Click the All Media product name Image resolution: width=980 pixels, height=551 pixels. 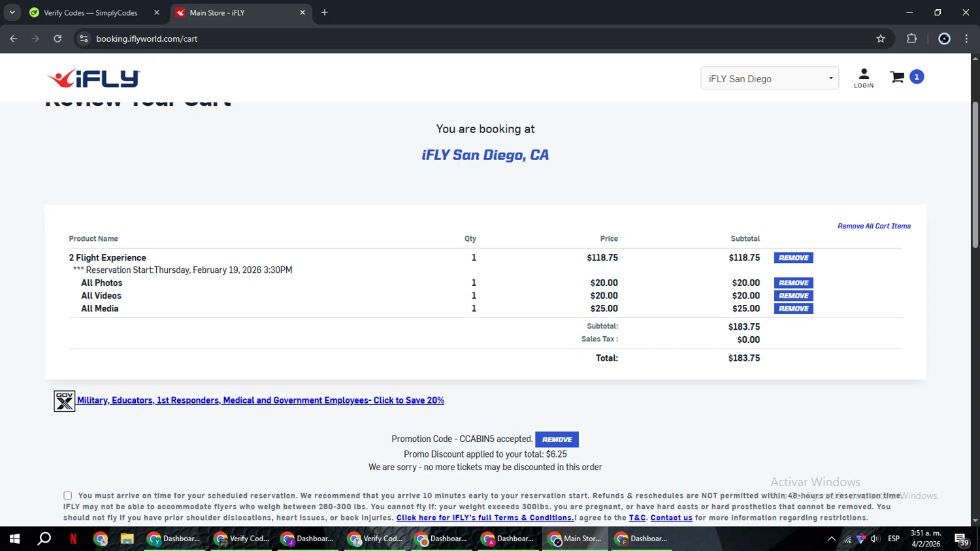100,309
